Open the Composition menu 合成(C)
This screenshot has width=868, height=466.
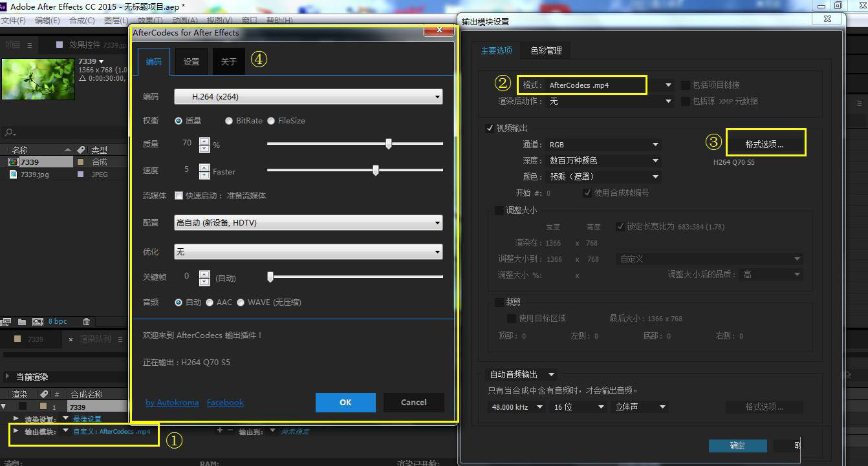tap(81, 21)
